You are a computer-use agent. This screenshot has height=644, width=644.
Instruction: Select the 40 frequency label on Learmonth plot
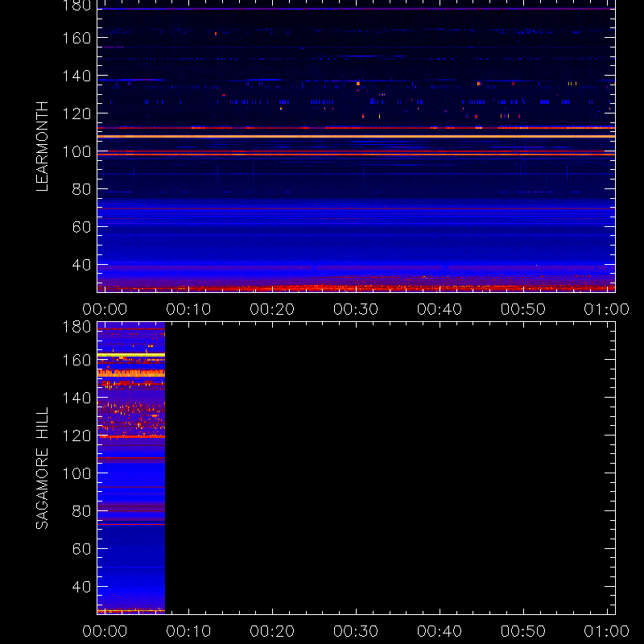(81, 265)
